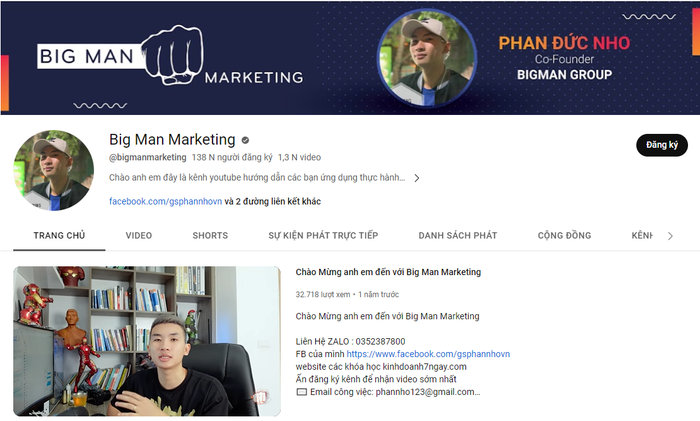Open the channel profile avatar picture

tap(54, 170)
